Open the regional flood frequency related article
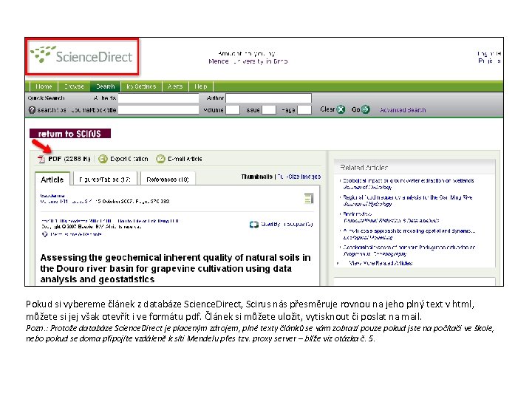 point(407,197)
